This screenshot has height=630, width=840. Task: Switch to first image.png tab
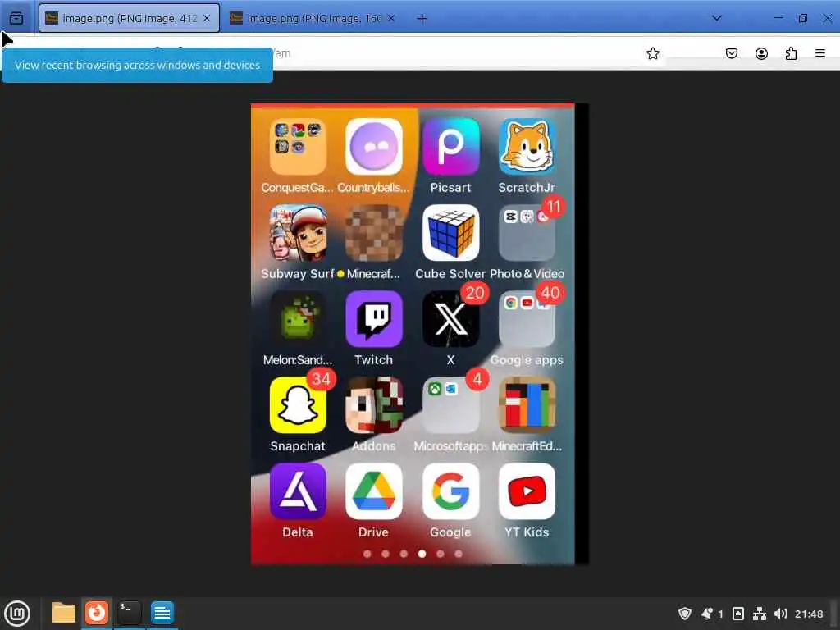click(x=129, y=18)
